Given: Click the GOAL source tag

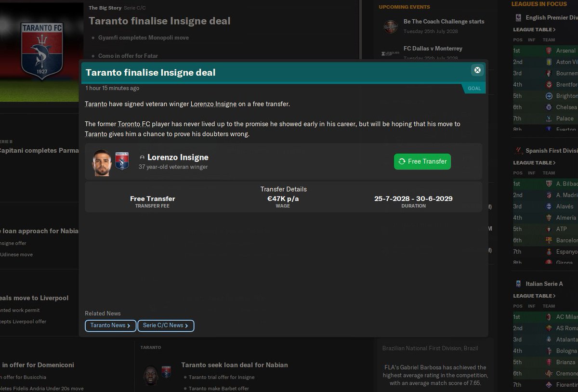Looking at the screenshot, I should [x=474, y=89].
